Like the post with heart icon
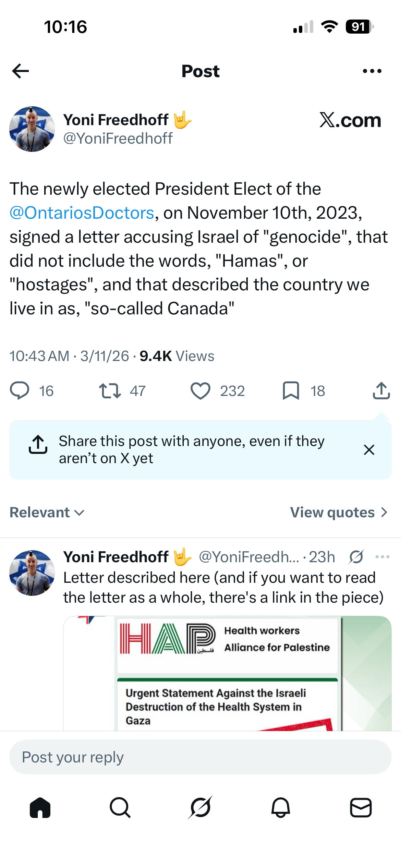Image resolution: width=401 pixels, height=868 pixels. pos(200,391)
